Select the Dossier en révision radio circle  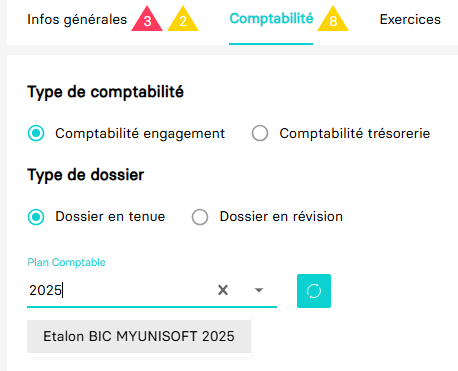tap(200, 217)
